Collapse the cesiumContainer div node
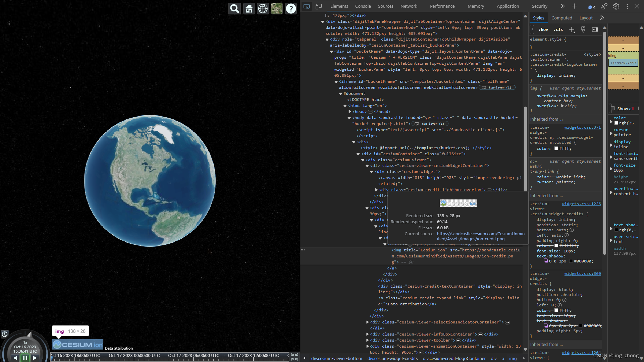The width and height of the screenshot is (644, 362). click(x=358, y=154)
